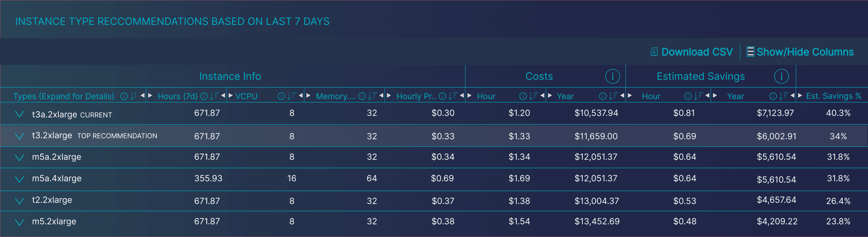Open Show/Hide Columns options
The height and width of the screenshot is (237, 868).
[800, 52]
